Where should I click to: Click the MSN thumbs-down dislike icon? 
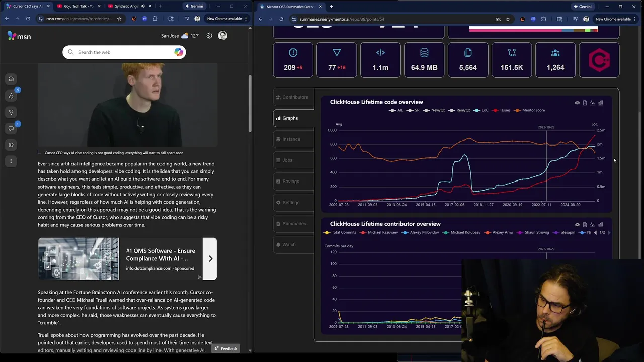tap(11, 112)
